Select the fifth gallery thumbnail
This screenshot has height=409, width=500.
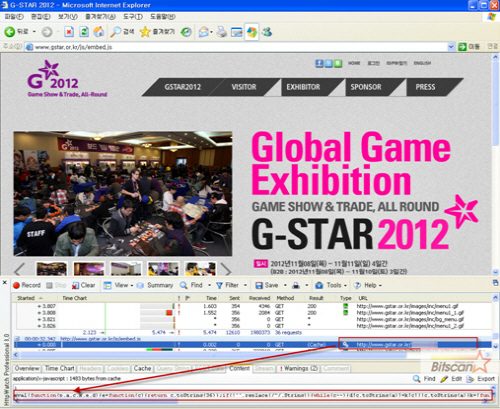[201, 269]
